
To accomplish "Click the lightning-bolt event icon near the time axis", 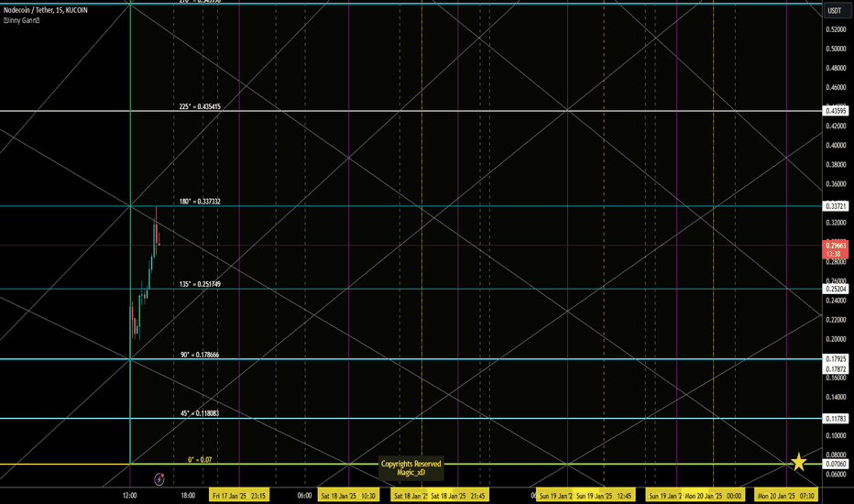I will click(159, 479).
